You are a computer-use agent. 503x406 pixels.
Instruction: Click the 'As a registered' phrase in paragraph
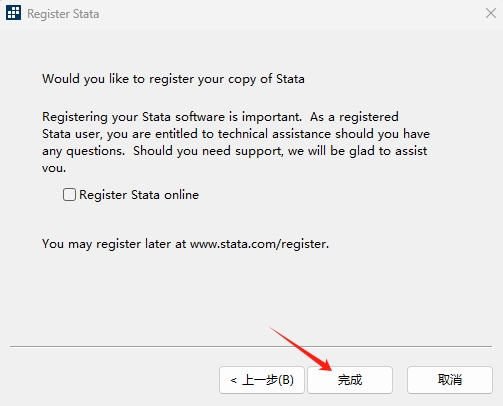click(x=354, y=117)
